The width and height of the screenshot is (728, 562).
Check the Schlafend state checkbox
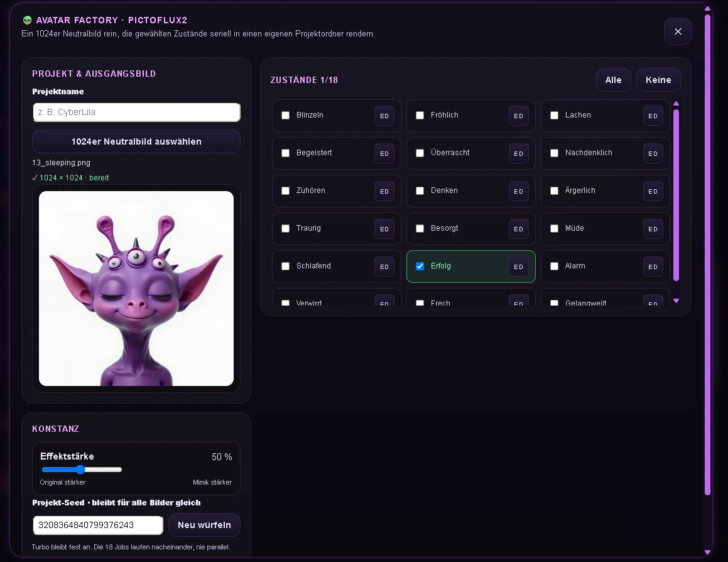click(x=286, y=266)
